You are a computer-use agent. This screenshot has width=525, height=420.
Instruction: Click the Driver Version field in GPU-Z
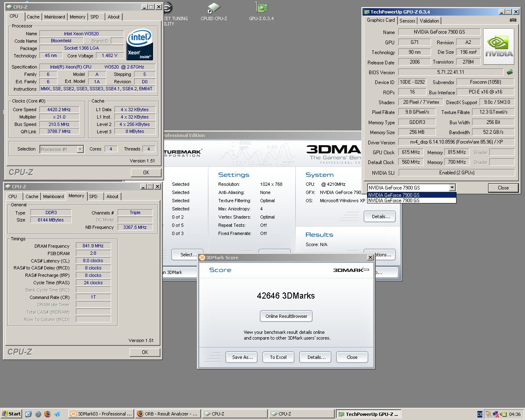(457, 142)
